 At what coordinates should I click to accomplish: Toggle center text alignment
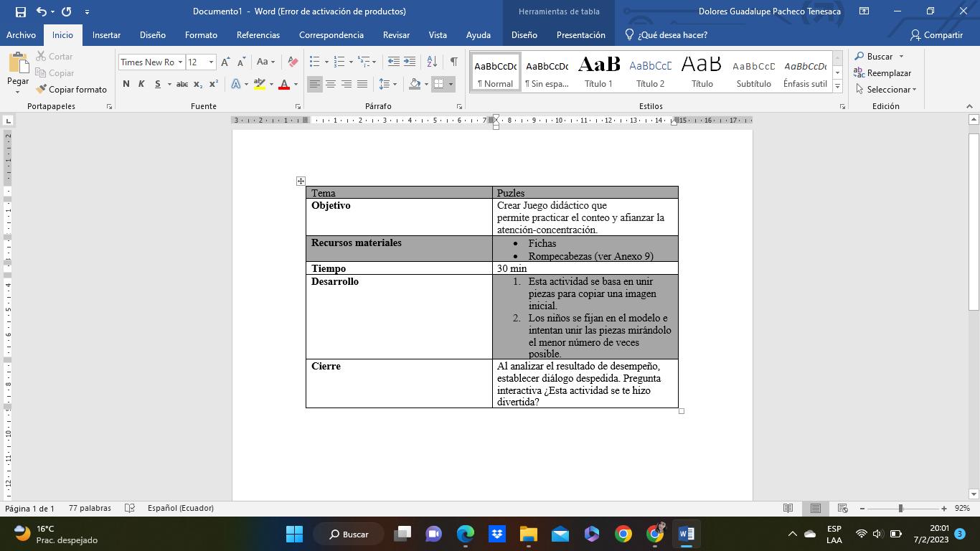[x=331, y=84]
